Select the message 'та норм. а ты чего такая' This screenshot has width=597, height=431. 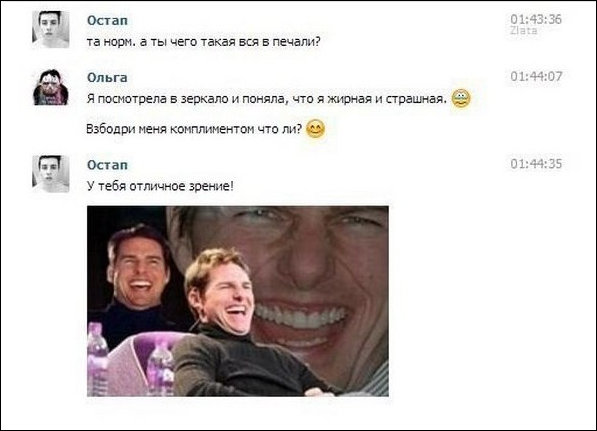pyautogui.click(x=204, y=42)
